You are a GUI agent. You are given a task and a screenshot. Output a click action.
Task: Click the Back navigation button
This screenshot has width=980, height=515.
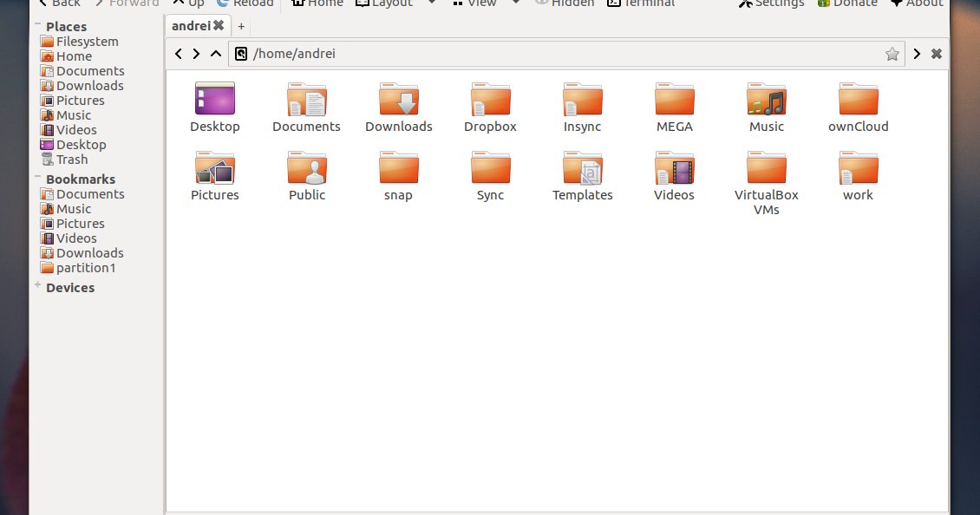(59, 3)
